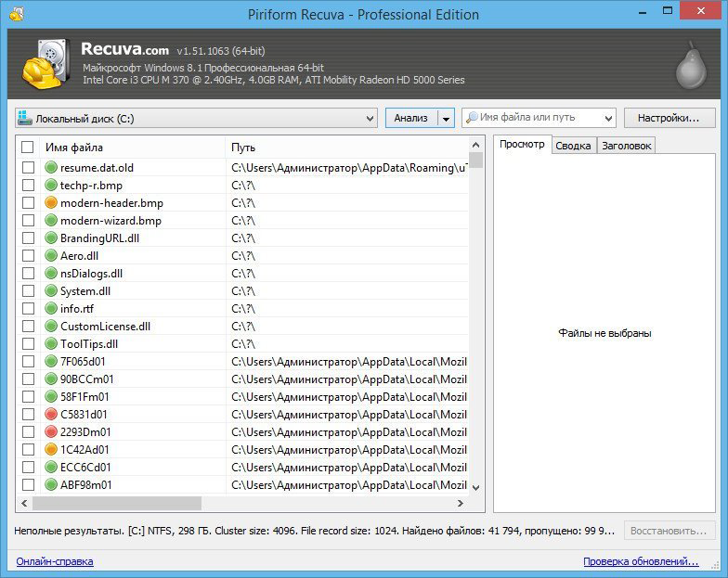728x578 pixels.
Task: Click the magnifier icon in the search field
Action: click(472, 118)
